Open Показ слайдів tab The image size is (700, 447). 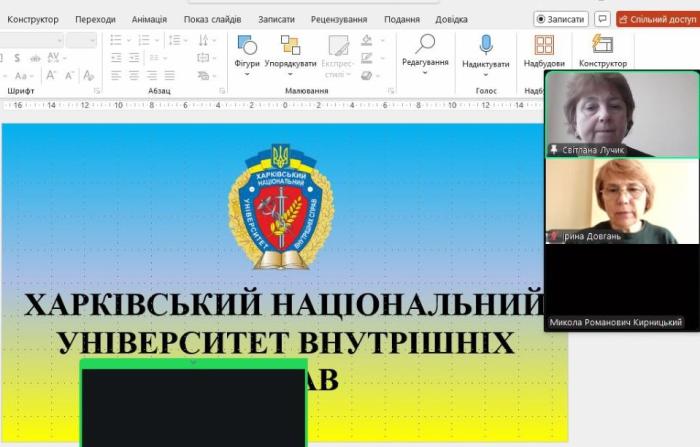212,20
